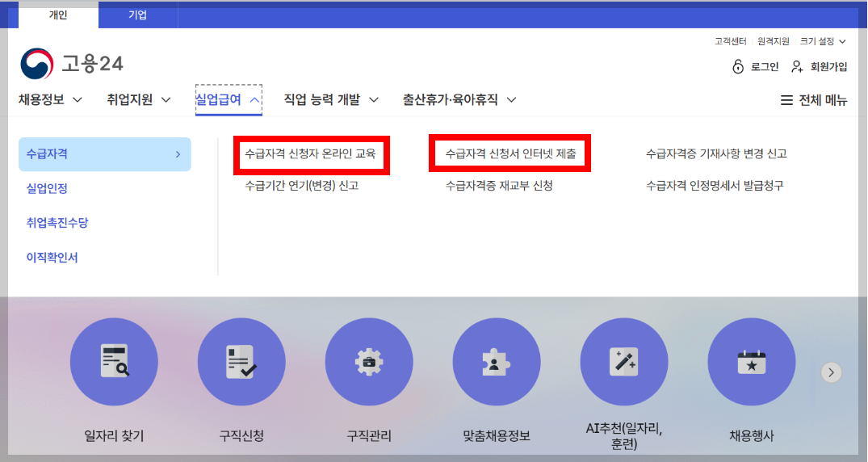This screenshot has width=868, height=462.
Task: Expand the 채용정보 menu chevron
Action: coord(78,100)
